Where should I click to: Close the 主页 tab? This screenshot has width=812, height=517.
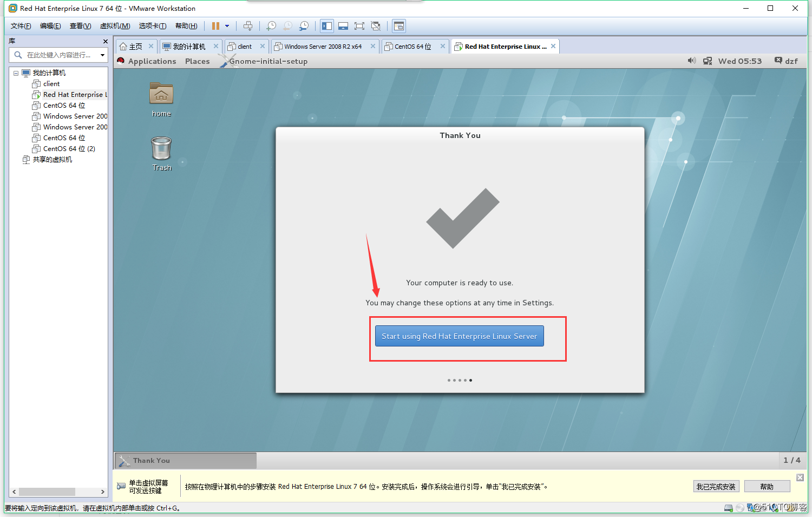click(151, 46)
